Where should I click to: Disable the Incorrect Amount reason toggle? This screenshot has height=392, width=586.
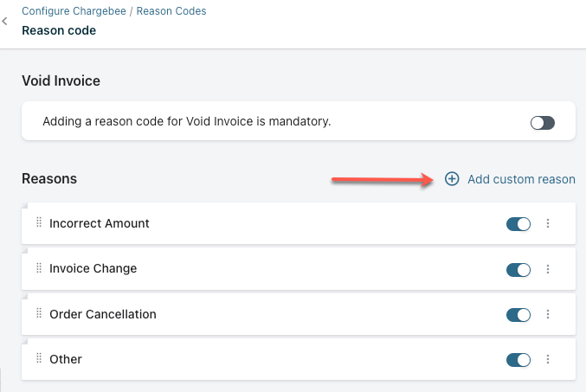coord(518,224)
